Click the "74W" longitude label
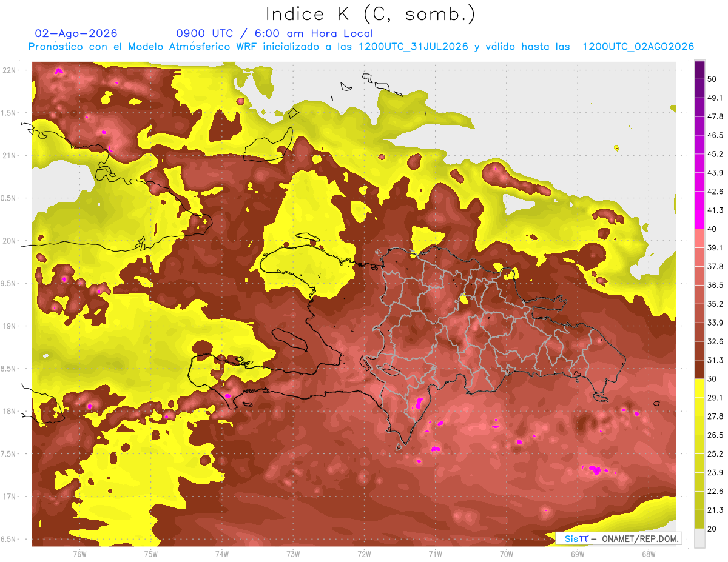The image size is (728, 562). [x=222, y=554]
